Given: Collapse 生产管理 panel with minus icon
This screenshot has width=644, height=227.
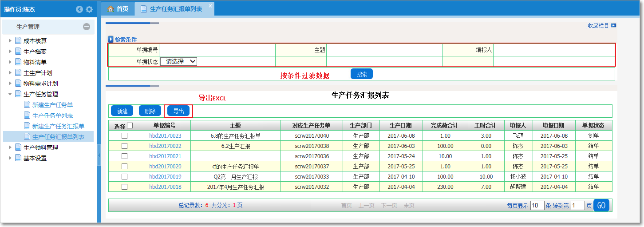Looking at the screenshot, I should point(87,27).
